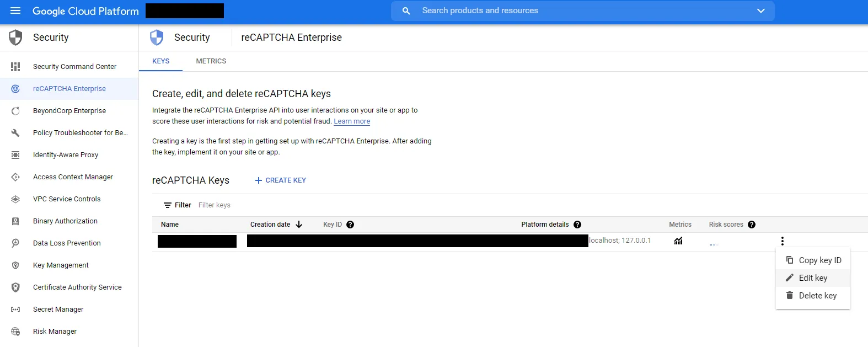Click the Access Context Manager icon
The height and width of the screenshot is (347, 868).
(x=15, y=177)
